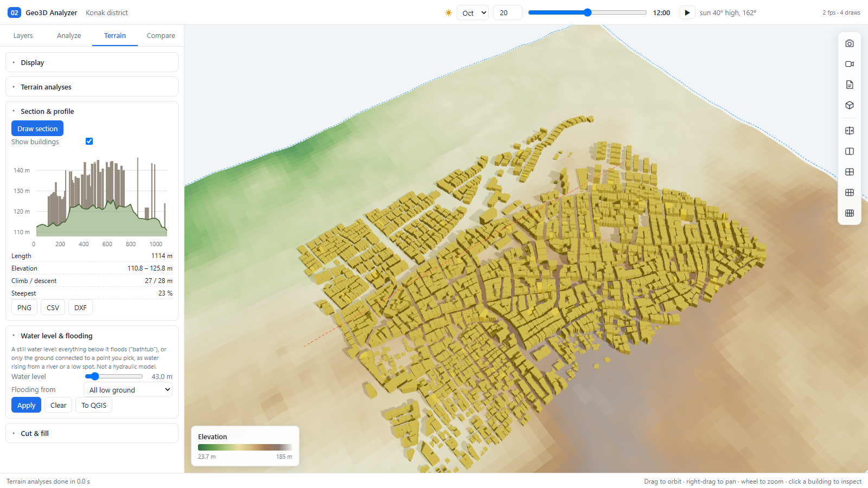Screen dimensions: 868x488
Task: Expand the Display section
Action: (x=92, y=62)
